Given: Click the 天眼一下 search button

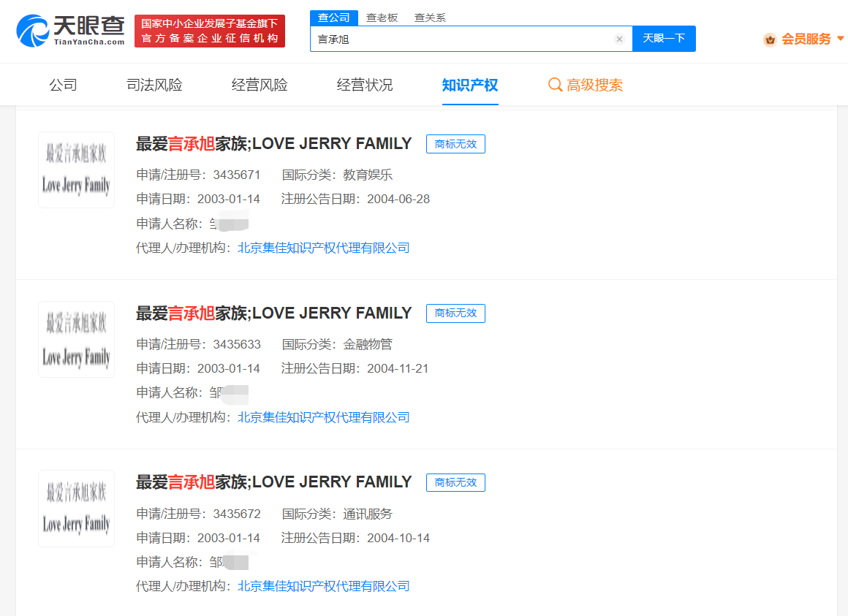Looking at the screenshot, I should [664, 39].
